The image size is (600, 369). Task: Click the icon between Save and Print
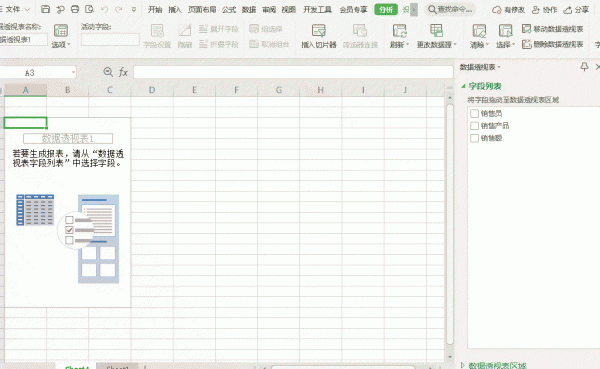(60, 9)
